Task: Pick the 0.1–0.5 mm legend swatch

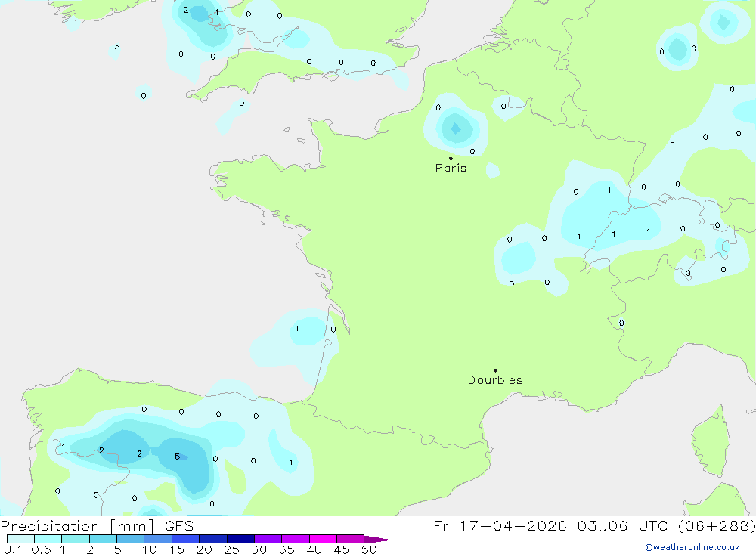Action: [20, 539]
